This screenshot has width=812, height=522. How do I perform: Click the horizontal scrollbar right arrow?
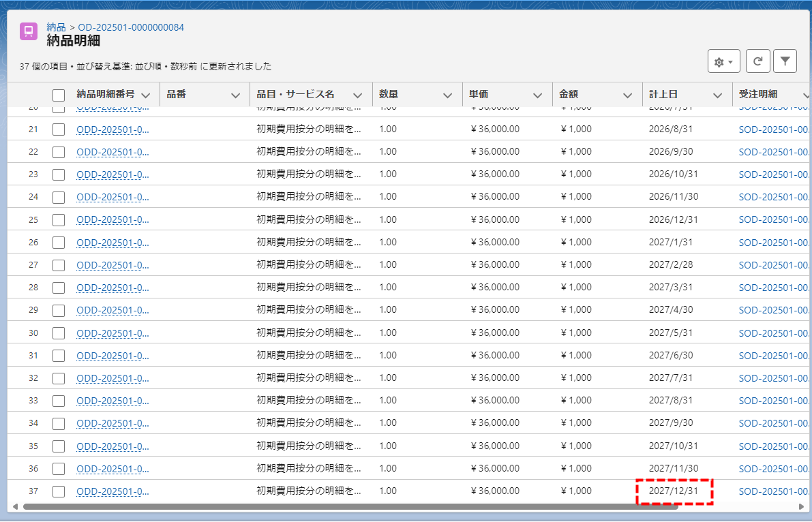point(802,506)
